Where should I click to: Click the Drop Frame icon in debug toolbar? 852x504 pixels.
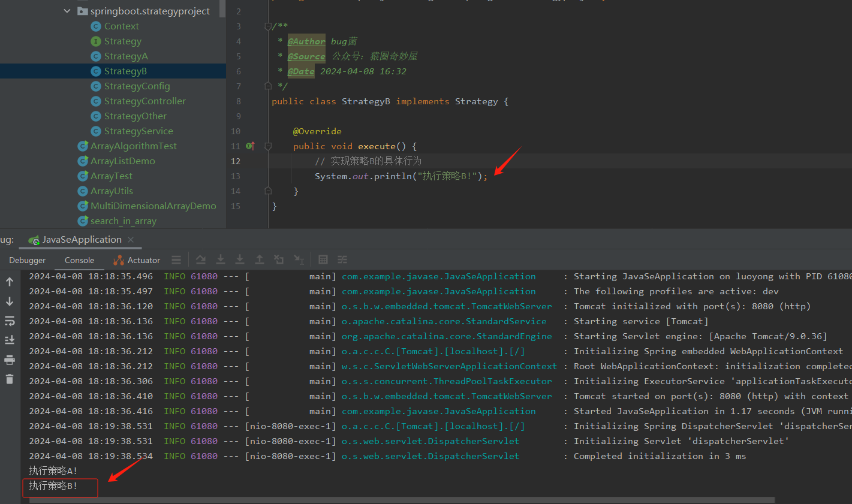[x=279, y=259]
